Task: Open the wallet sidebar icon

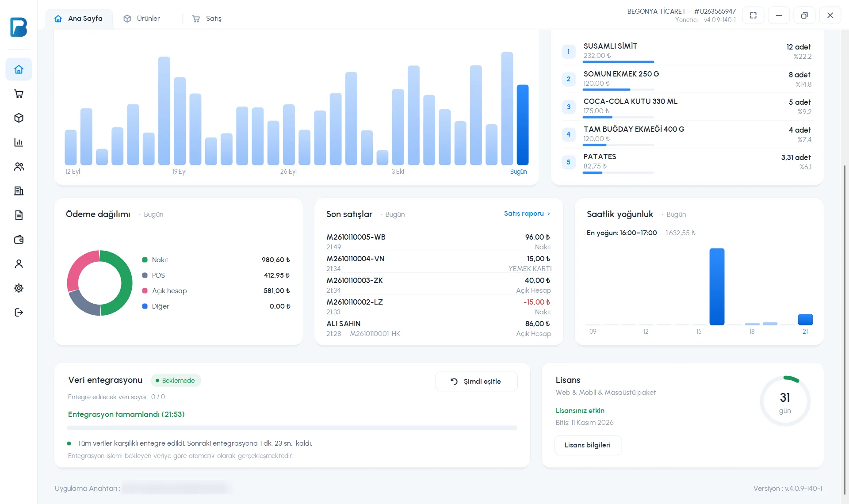Action: coord(19,240)
